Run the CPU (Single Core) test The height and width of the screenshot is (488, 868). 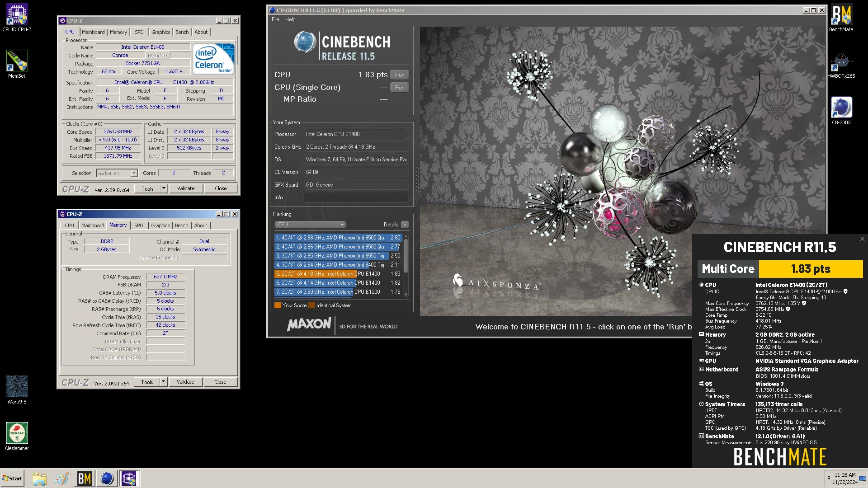pyautogui.click(x=400, y=88)
